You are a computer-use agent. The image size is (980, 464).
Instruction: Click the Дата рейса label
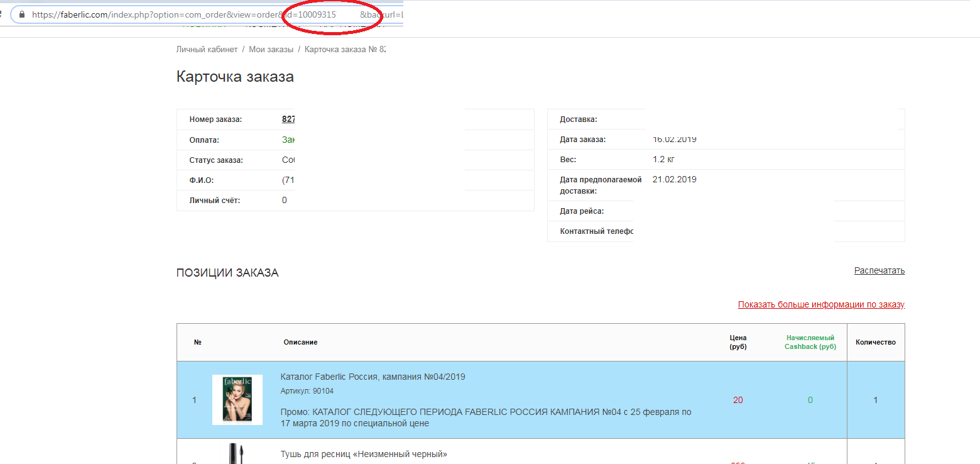(x=582, y=211)
